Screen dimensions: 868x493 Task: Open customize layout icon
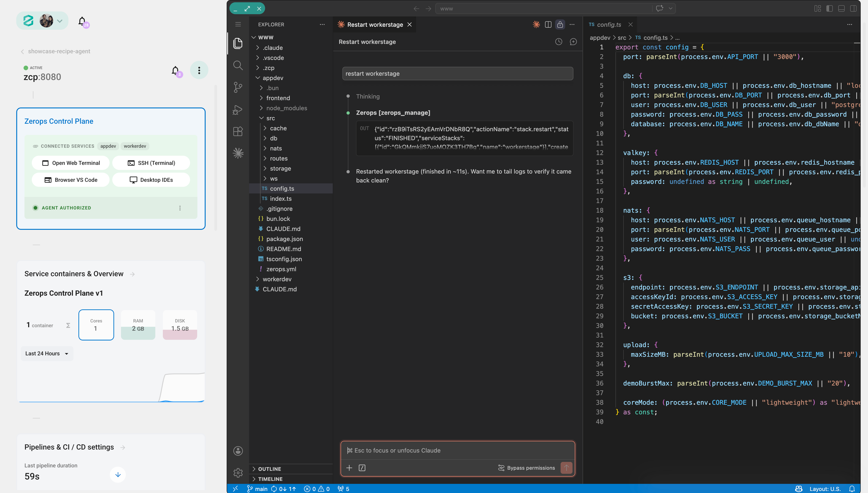tap(817, 8)
